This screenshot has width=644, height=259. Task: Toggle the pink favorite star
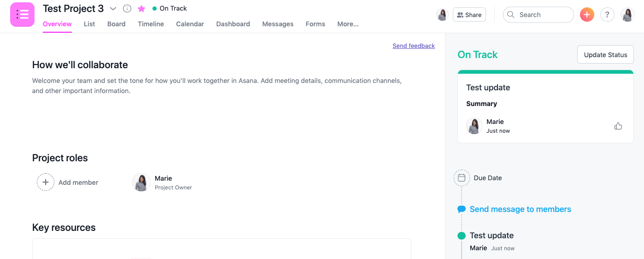tap(141, 9)
